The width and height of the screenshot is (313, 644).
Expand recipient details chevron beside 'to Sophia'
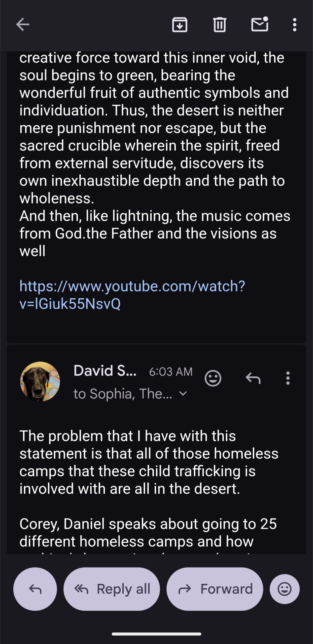183,393
